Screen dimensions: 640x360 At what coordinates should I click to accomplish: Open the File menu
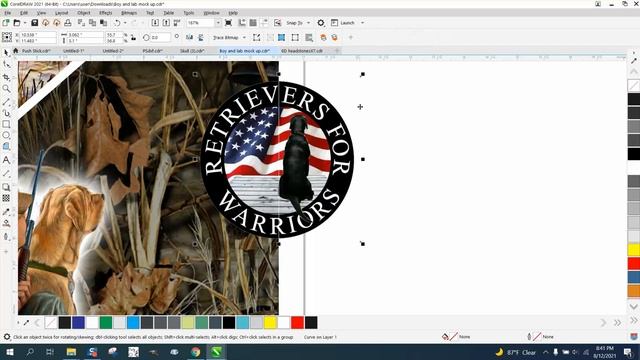pos(8,13)
